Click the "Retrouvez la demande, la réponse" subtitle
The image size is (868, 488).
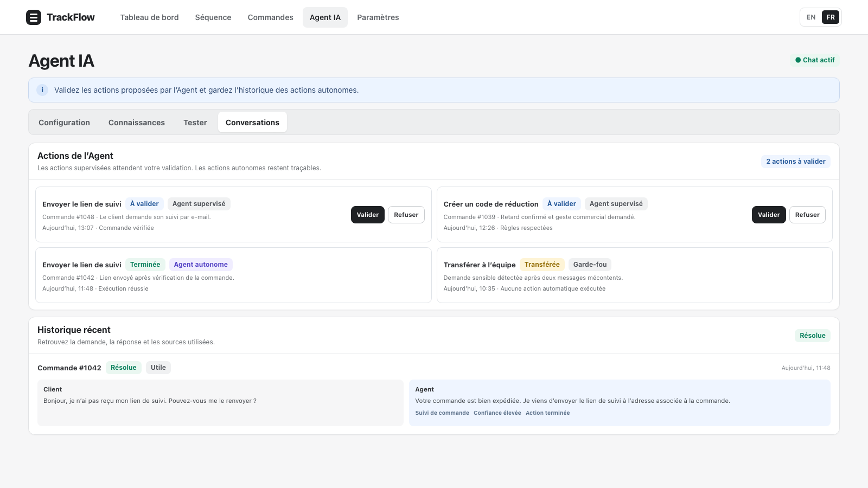(x=126, y=342)
